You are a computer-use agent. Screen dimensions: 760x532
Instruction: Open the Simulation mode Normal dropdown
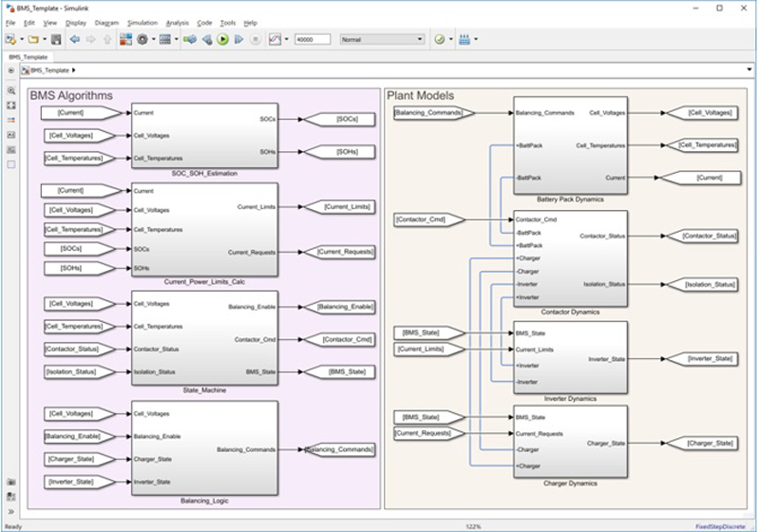[383, 39]
